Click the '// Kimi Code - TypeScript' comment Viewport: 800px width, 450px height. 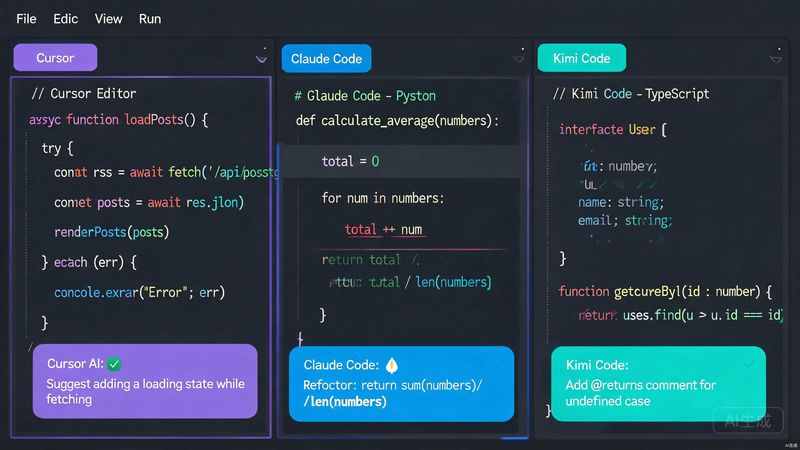631,94
